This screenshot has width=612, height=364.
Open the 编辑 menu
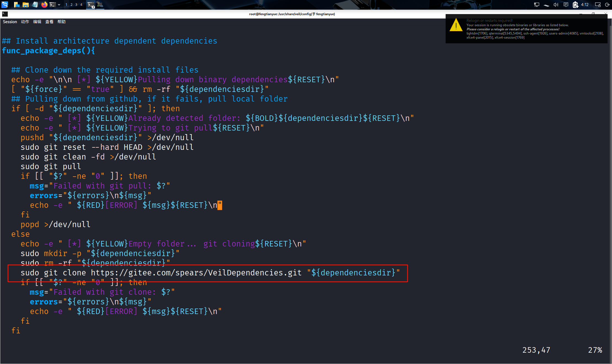(x=37, y=22)
